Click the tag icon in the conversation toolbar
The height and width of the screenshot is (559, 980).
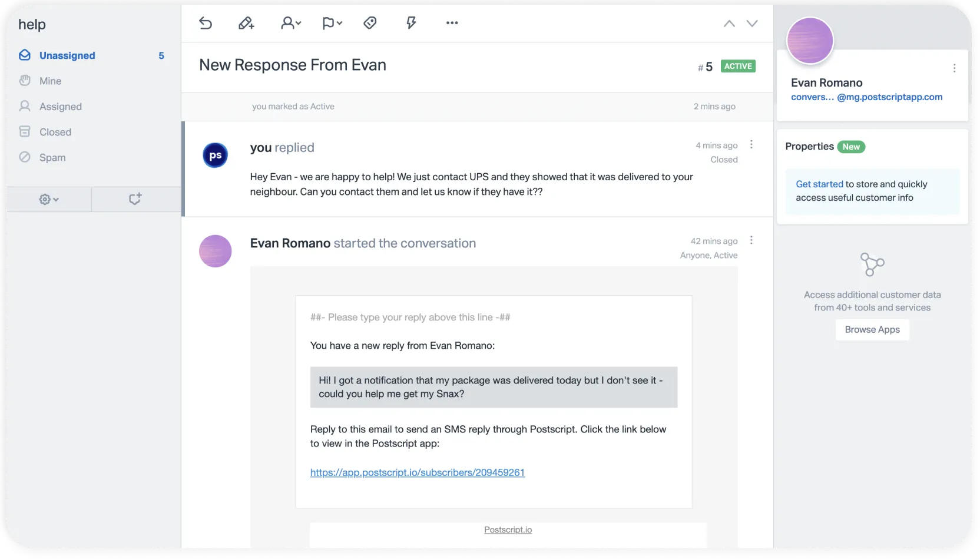(370, 23)
